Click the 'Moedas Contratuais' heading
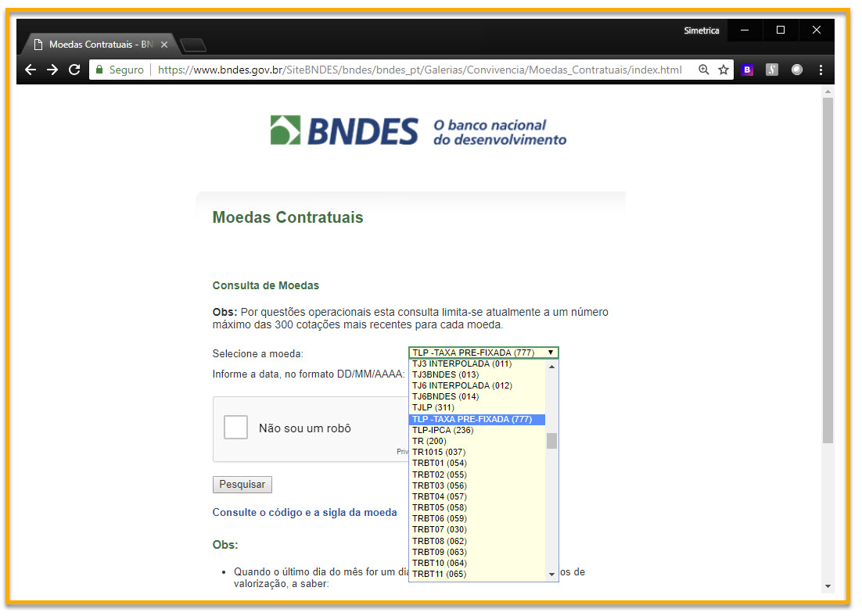862x616 pixels. click(288, 217)
